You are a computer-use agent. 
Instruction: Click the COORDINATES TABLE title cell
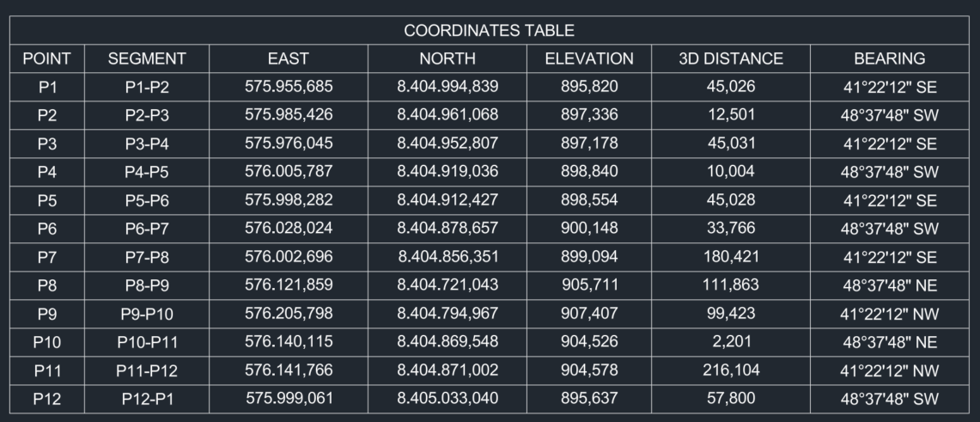pos(490,30)
